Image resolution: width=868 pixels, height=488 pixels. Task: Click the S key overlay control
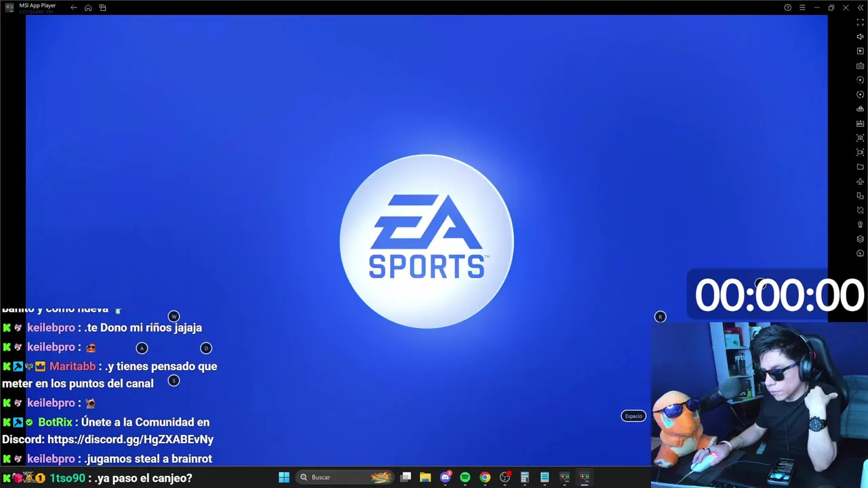tap(174, 381)
